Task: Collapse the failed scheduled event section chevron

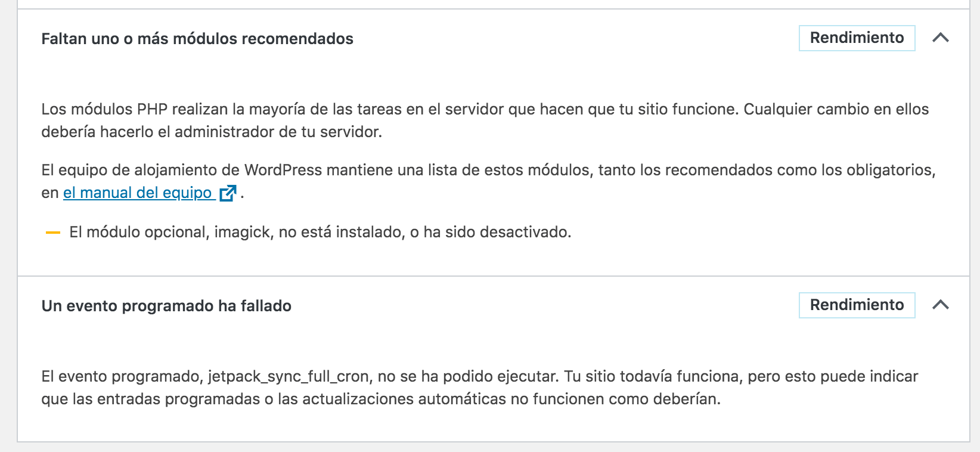Action: [x=940, y=305]
